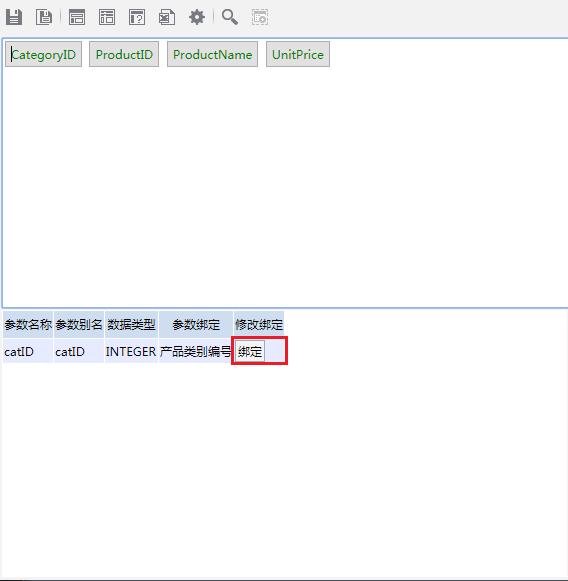Select the UnitPrice field tag
Image resolution: width=568 pixels, height=581 pixels.
pyautogui.click(x=298, y=54)
